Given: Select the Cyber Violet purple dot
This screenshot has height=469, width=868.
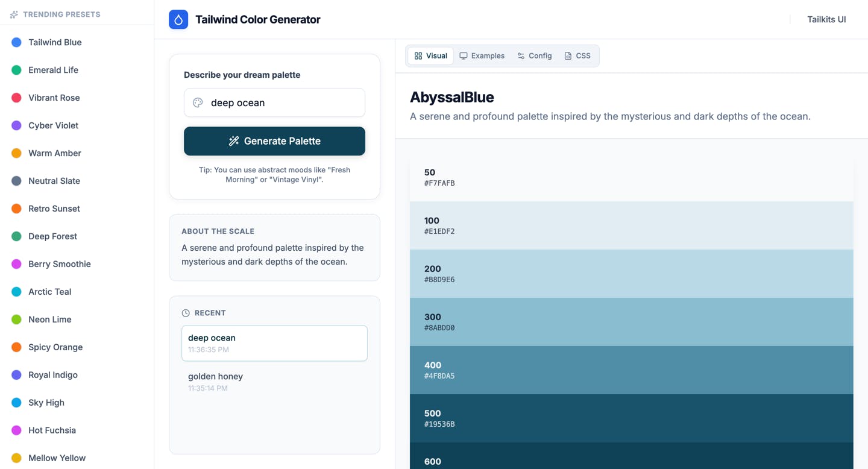Looking at the screenshot, I should tap(17, 125).
